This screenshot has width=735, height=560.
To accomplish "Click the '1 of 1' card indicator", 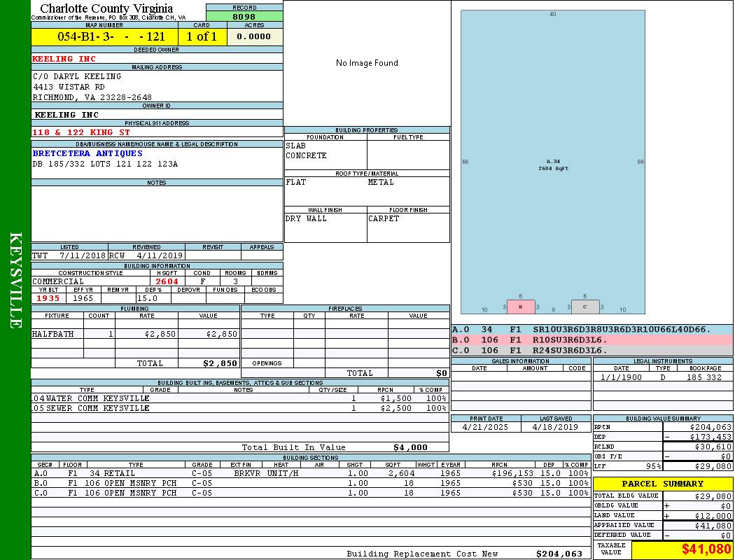I will [x=202, y=36].
